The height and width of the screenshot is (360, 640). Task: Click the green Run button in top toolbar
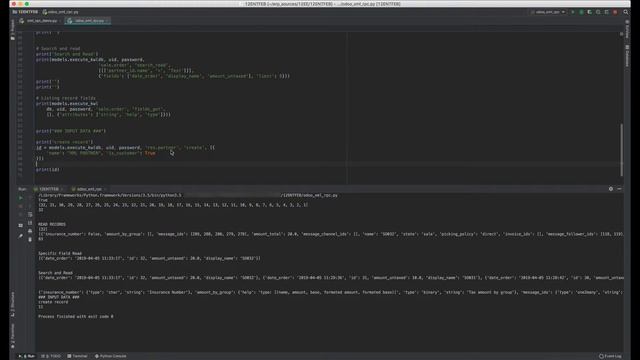click(x=573, y=12)
